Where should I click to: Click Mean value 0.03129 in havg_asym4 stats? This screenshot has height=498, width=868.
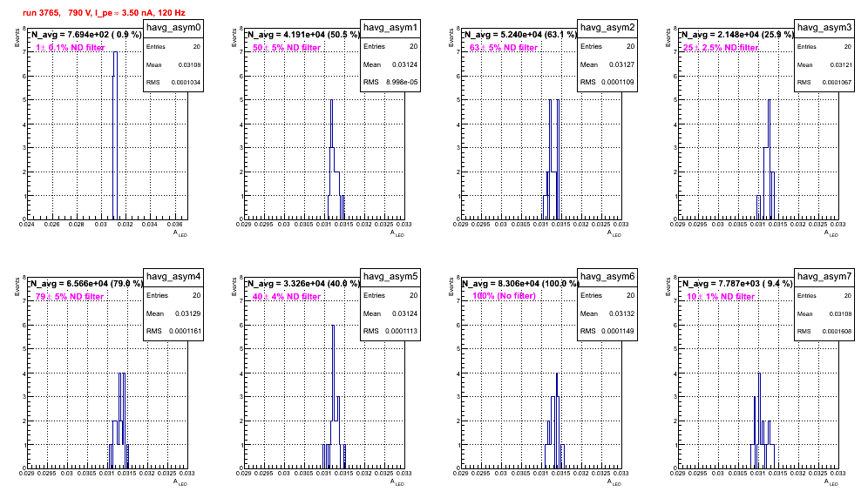click(x=188, y=313)
